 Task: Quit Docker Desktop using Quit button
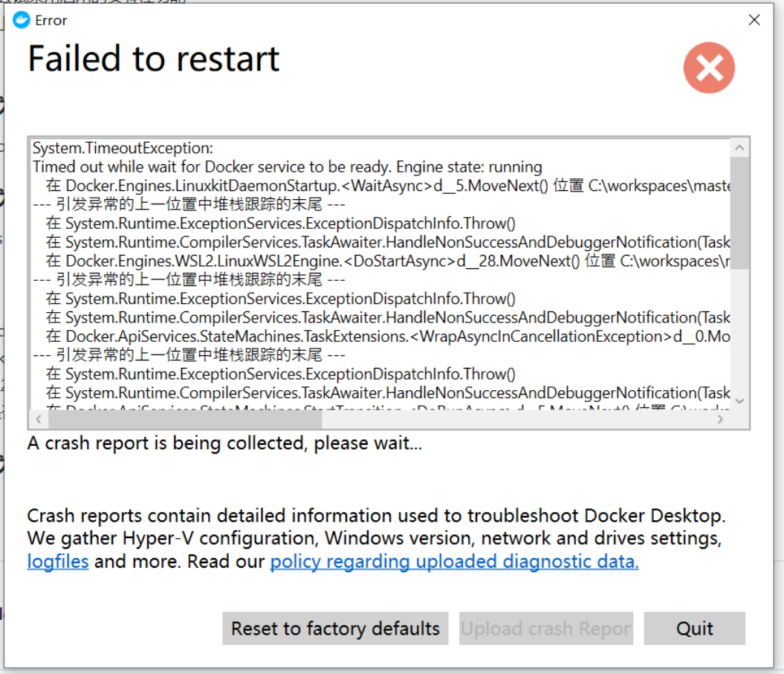coord(695,628)
